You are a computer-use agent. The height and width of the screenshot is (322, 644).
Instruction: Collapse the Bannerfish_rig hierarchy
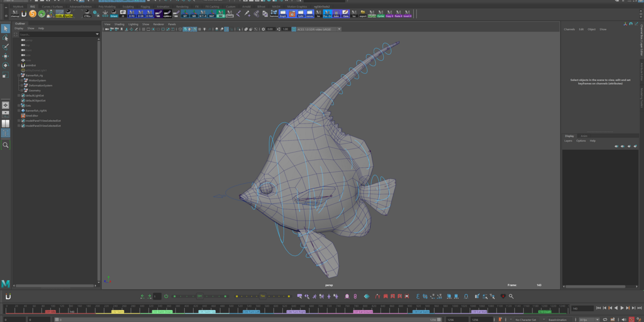coord(19,75)
